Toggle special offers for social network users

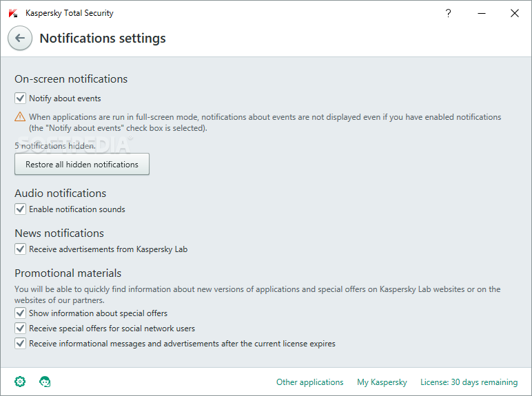[20, 329]
